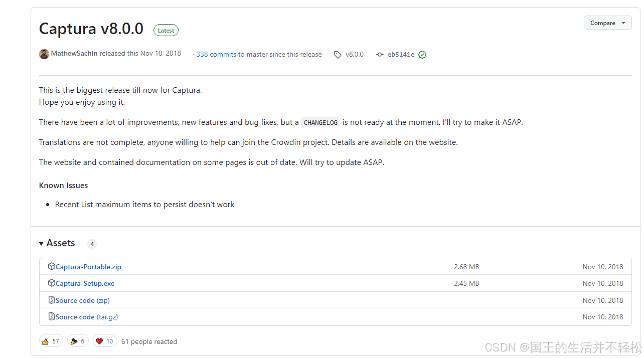Click the '61 people reacted' text
Screen dimensions: 644x358
(149, 341)
